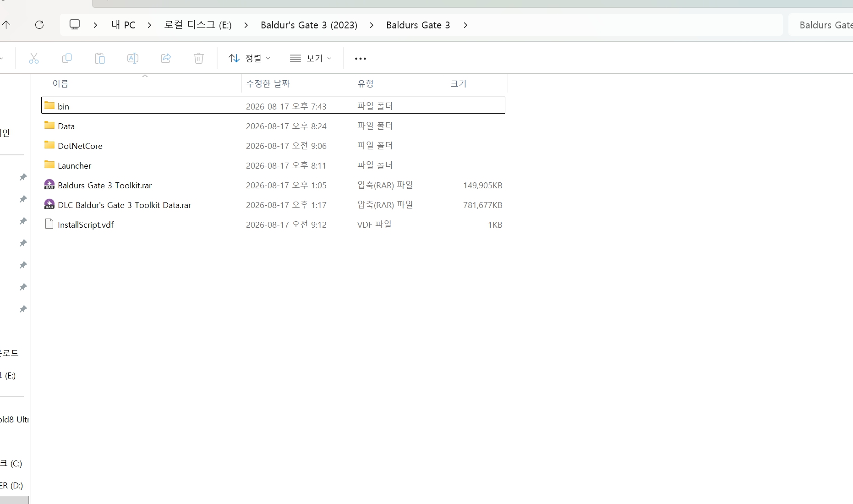This screenshot has height=504, width=853.
Task: Click the Paste clipboard icon
Action: coord(100,58)
